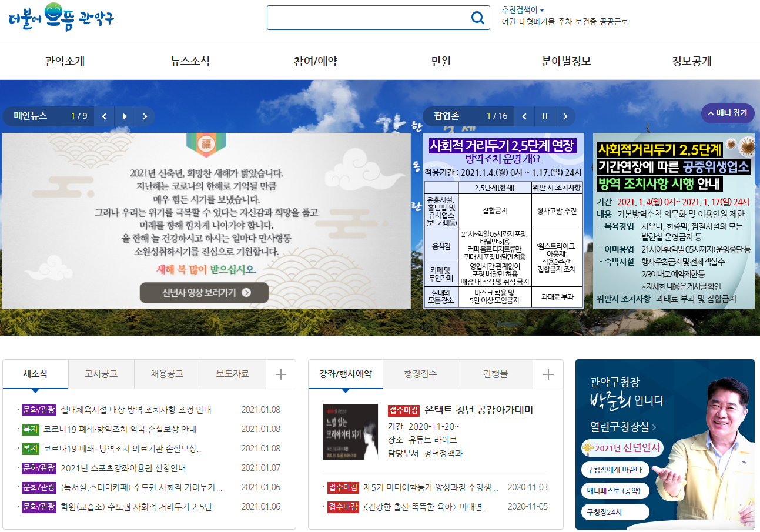Open 열린구청장실 chevron link
Screen dimensions: 760x532
623,426
